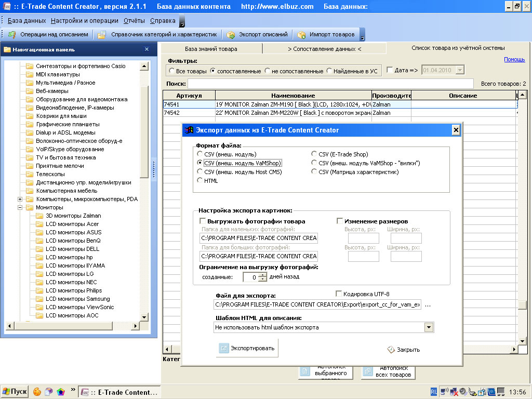Viewport: 532px width, 399px height.
Task: Close the Навигационная панель with its X
Action: [x=147, y=49]
